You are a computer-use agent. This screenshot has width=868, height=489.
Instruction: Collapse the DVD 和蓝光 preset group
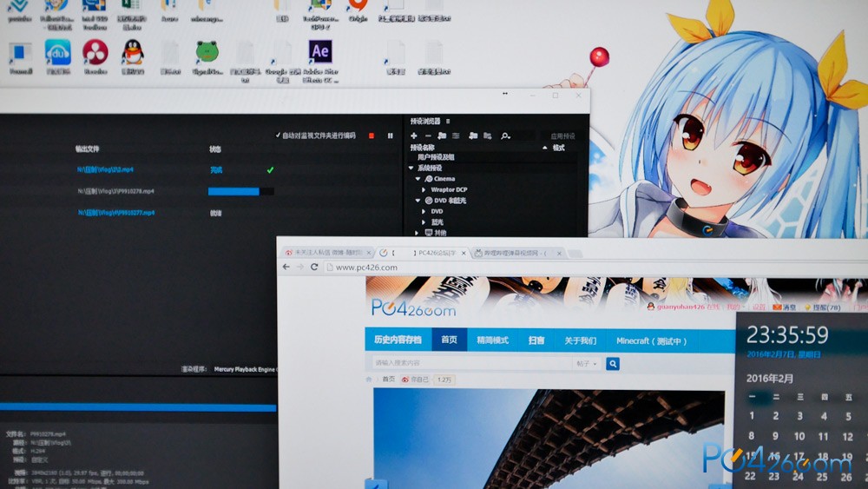(418, 201)
